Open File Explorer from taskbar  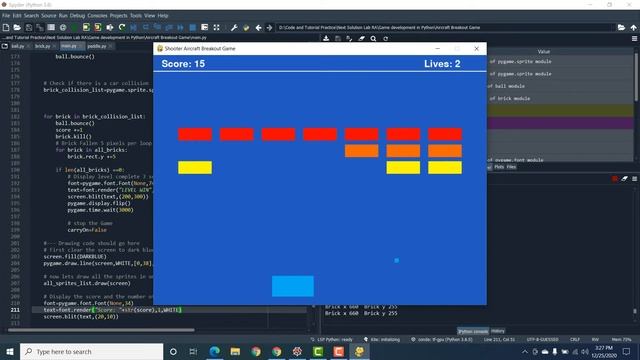[x=235, y=351]
